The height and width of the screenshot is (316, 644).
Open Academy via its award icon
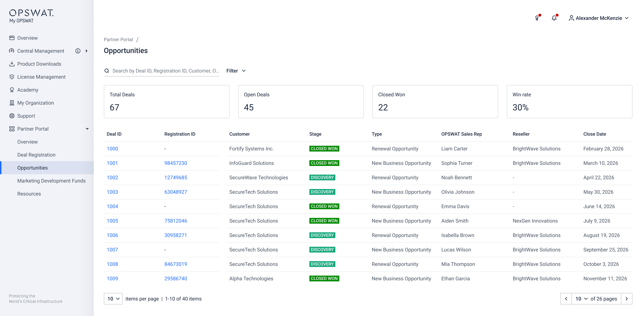(12, 90)
